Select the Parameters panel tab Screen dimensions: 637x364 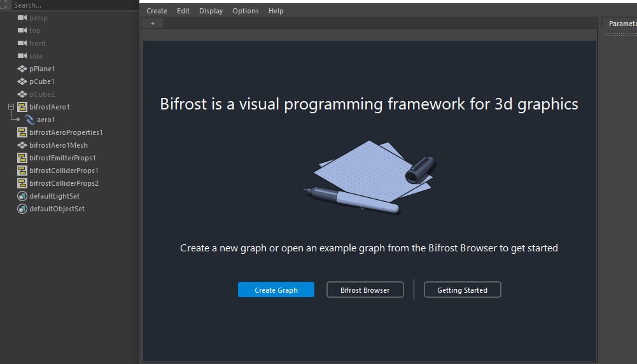coord(620,24)
